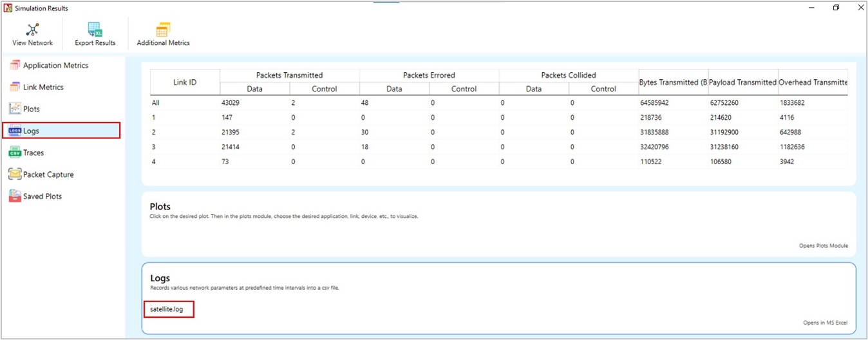Screen dimensions: 868x340
Task: Click the Packets Transmitted column header
Action: [x=289, y=75]
